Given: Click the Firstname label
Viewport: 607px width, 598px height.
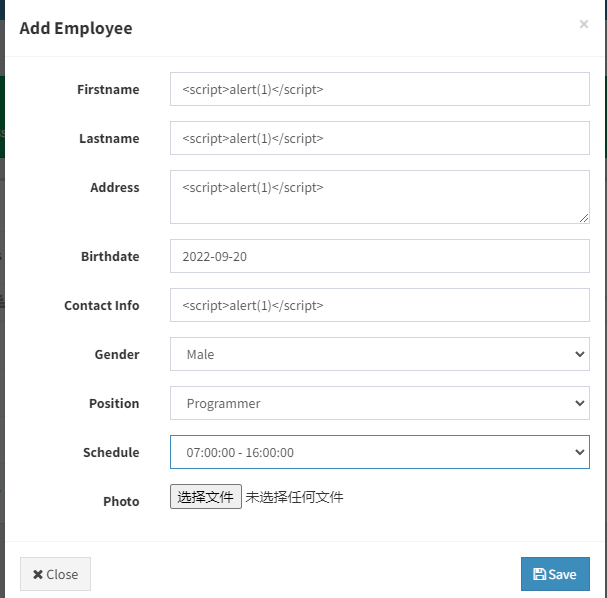Looking at the screenshot, I should point(108,89).
